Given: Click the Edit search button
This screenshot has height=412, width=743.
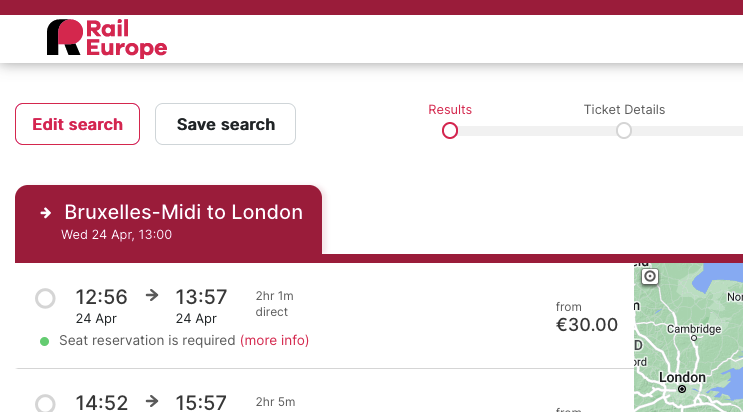Looking at the screenshot, I should tap(77, 124).
